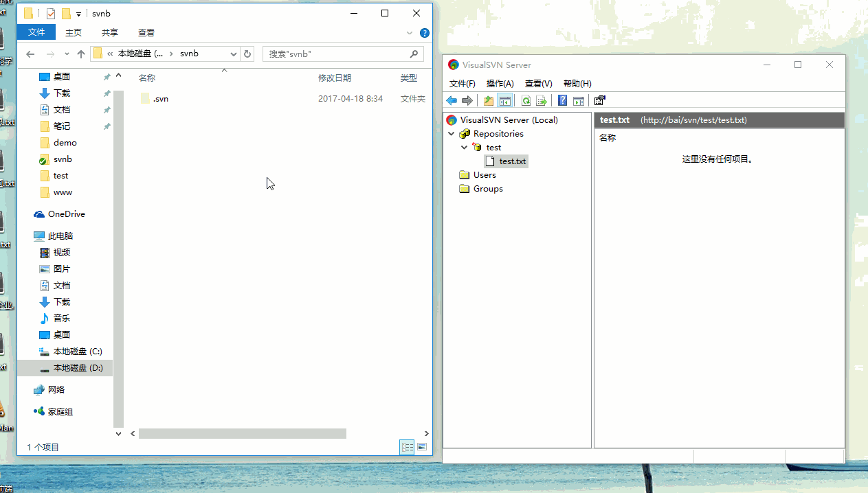Select 下载 in Quick access sidebar

coord(62,93)
